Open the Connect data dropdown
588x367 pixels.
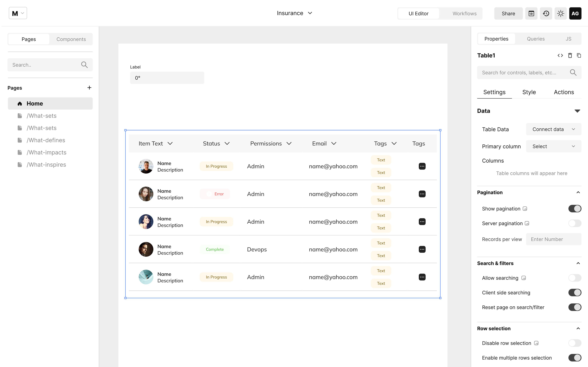point(553,129)
